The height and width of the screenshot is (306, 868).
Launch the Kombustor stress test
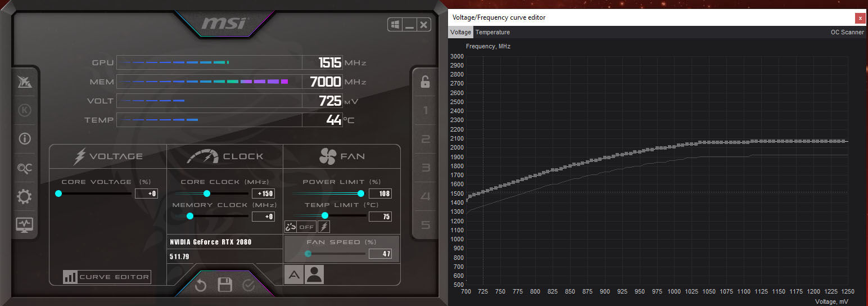(x=25, y=110)
